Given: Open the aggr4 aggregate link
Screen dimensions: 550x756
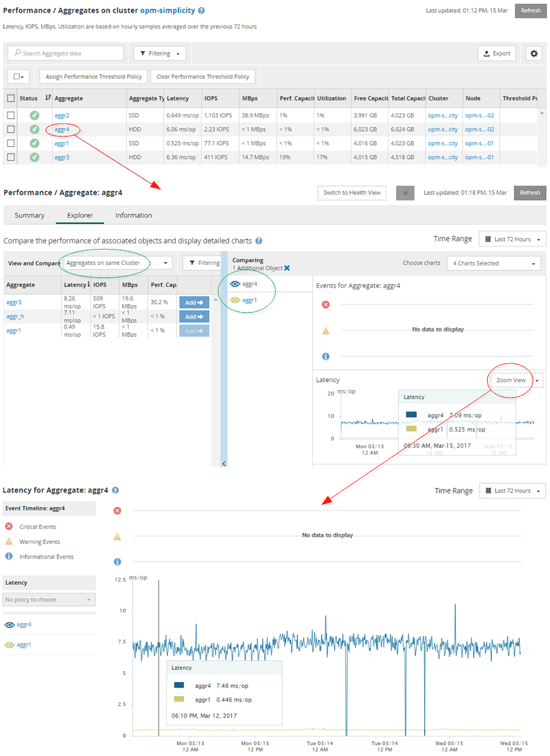Looking at the screenshot, I should [62, 129].
